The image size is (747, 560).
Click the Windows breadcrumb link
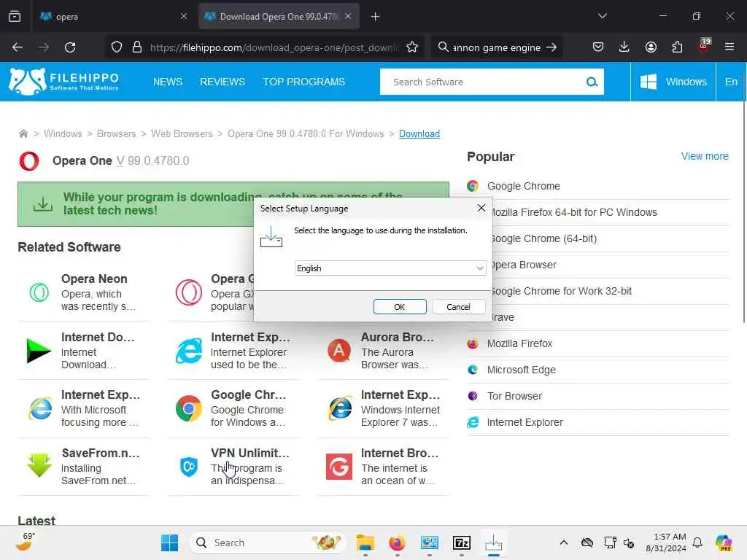click(63, 134)
